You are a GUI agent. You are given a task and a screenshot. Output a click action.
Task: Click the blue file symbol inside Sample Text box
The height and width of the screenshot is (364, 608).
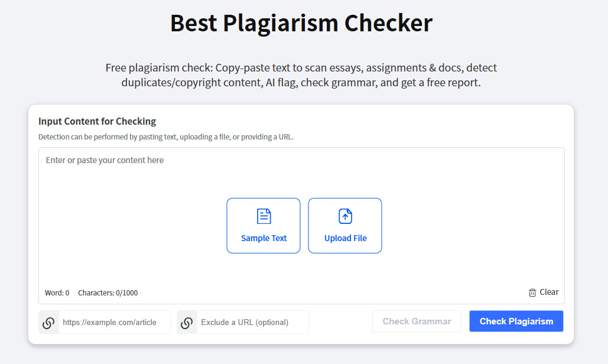(x=264, y=216)
